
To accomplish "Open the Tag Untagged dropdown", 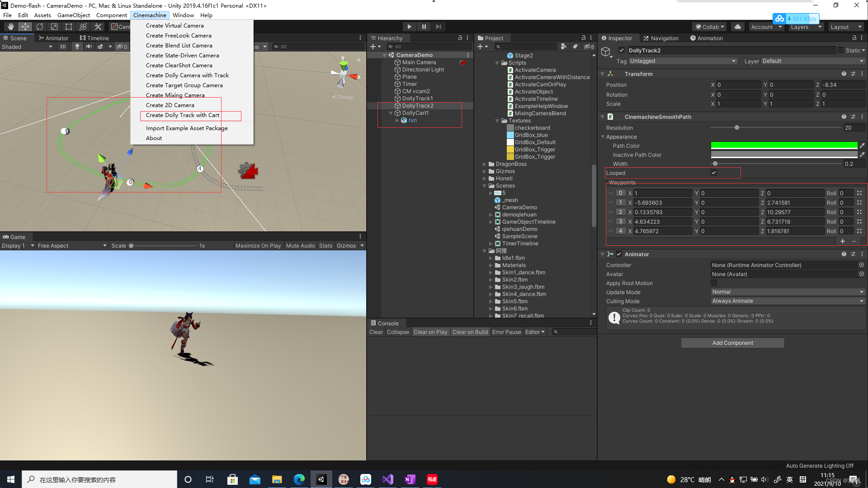I will (682, 61).
